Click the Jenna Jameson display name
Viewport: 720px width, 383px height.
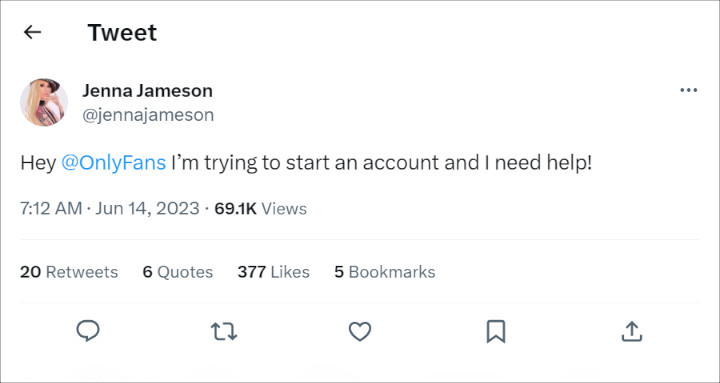[147, 90]
